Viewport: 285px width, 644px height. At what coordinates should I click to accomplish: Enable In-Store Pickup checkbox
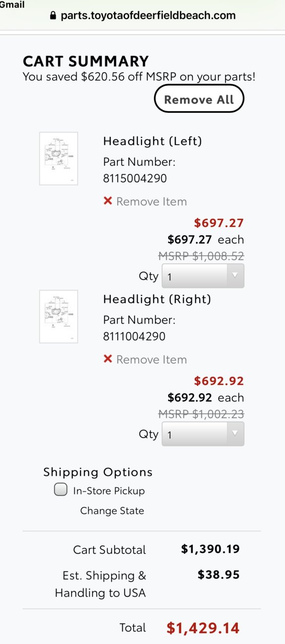pyautogui.click(x=61, y=490)
